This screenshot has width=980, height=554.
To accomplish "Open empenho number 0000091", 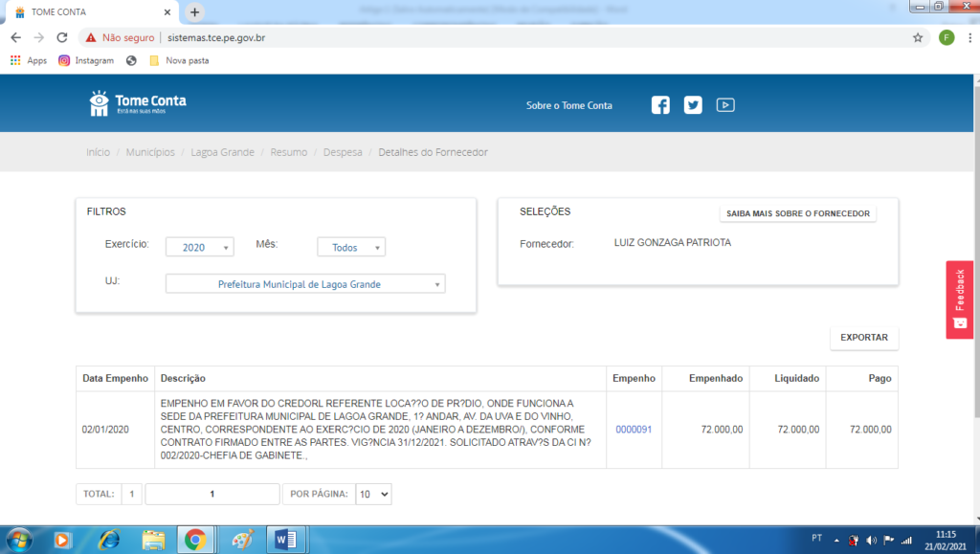I will click(x=634, y=430).
